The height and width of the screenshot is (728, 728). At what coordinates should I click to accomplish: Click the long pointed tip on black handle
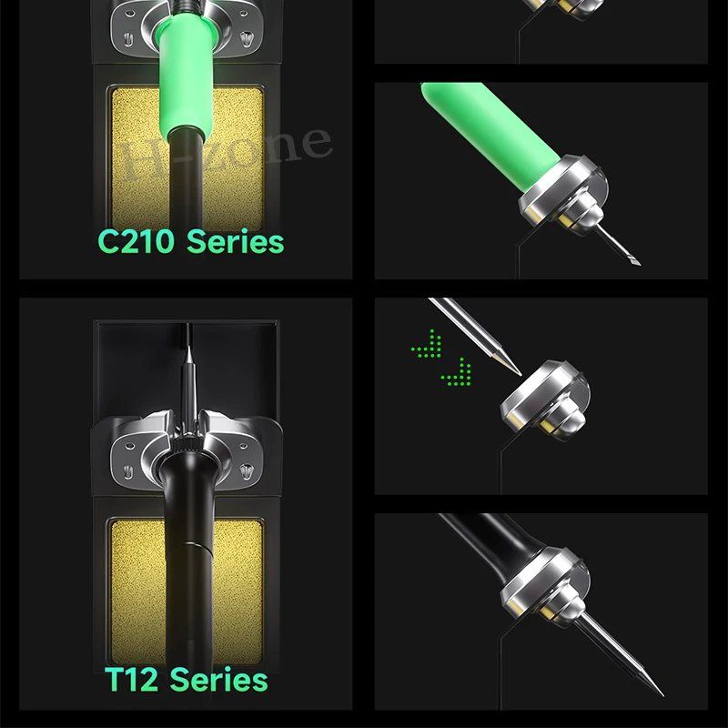[620, 654]
